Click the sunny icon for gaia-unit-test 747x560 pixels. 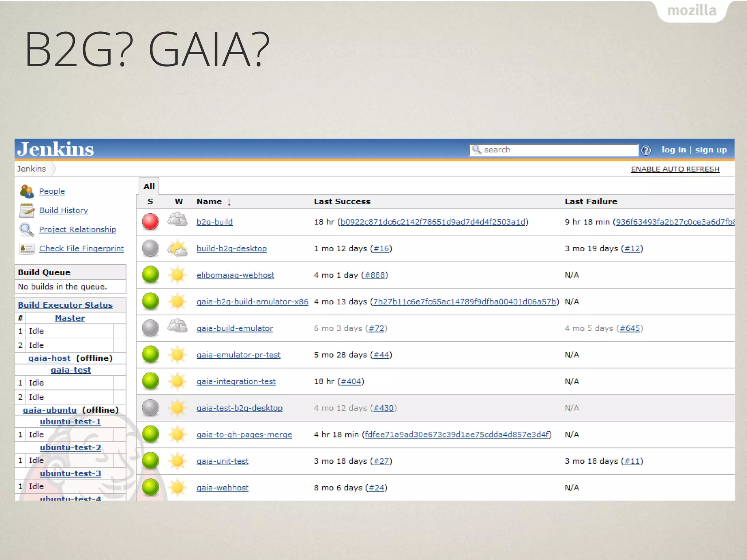177,461
